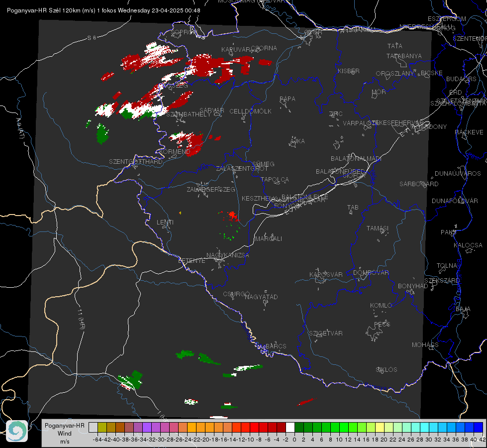The width and height of the screenshot is (487, 448).
Task: Click the KOMLO city label
Action: 381,306
